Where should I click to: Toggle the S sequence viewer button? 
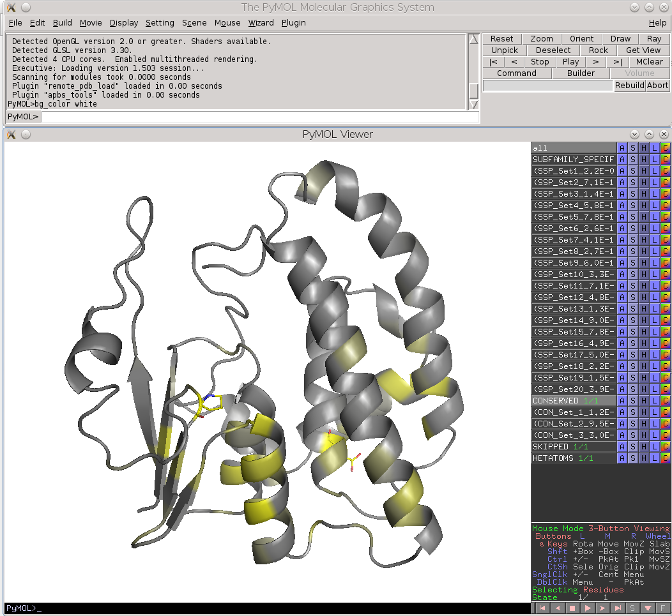pos(632,608)
